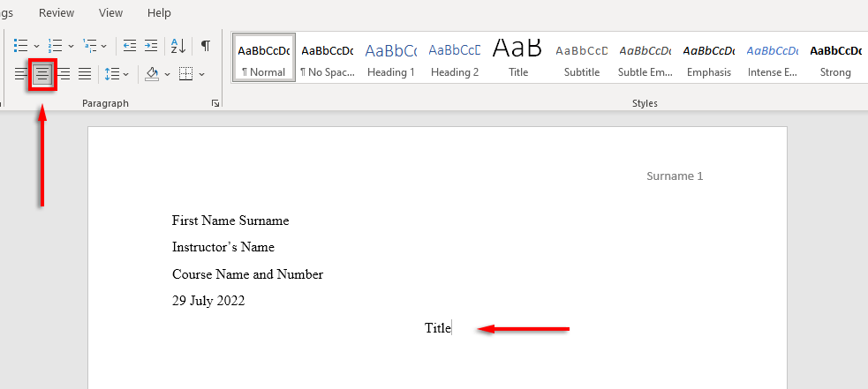Click the Numbering list icon
Viewport: 868px width, 389px height.
55,45
